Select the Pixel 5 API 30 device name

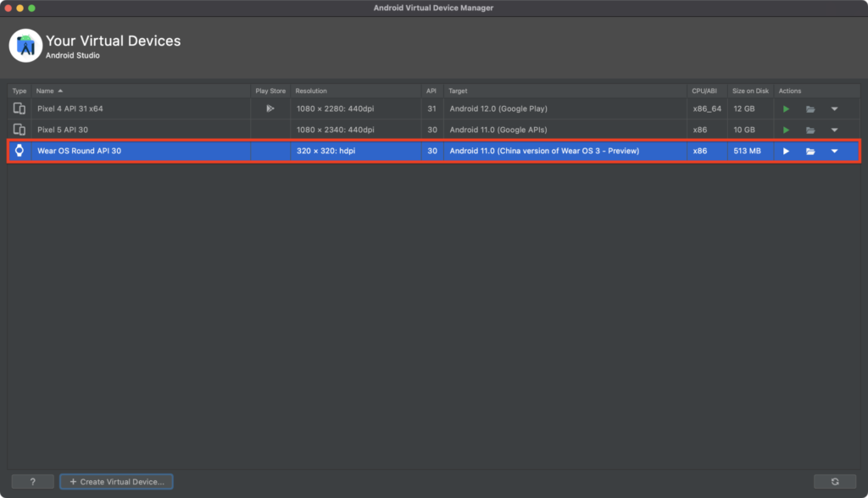click(x=63, y=130)
